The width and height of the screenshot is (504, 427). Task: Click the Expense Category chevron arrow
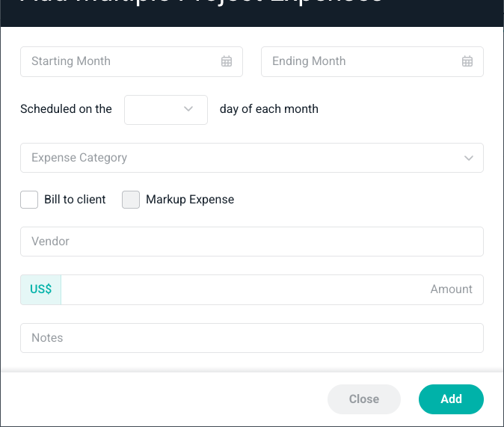click(x=469, y=158)
